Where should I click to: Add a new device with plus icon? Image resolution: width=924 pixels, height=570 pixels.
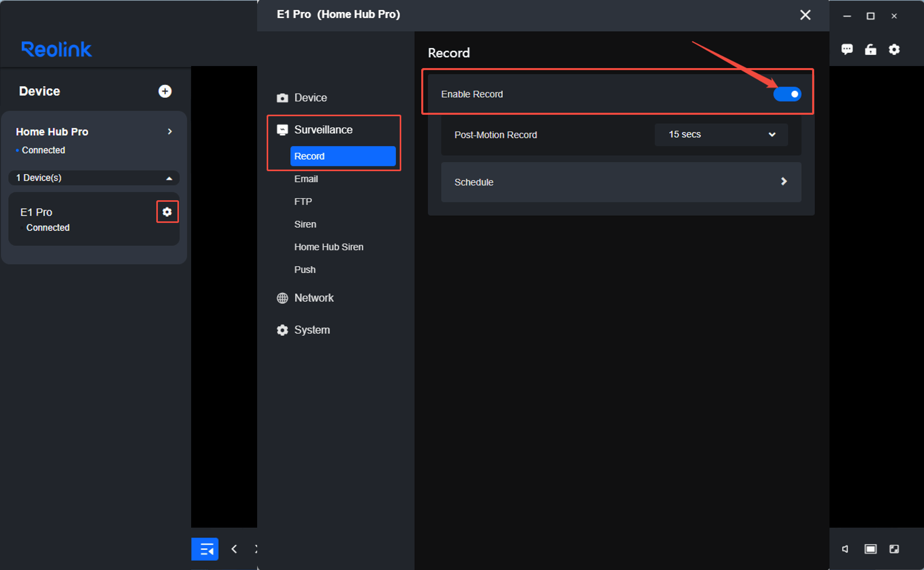tap(165, 91)
